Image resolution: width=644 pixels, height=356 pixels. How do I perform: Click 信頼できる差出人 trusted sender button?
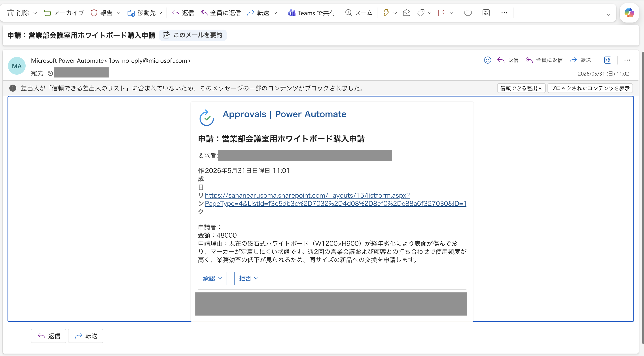[x=521, y=88]
